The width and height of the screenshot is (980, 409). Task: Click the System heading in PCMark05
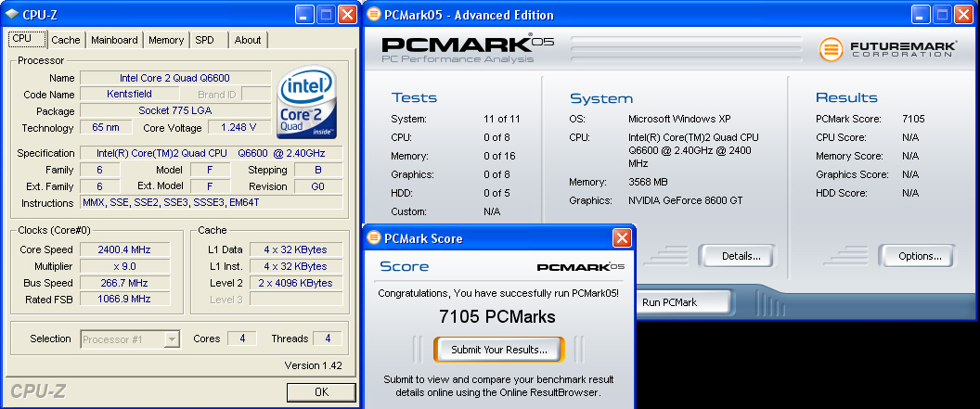click(601, 98)
